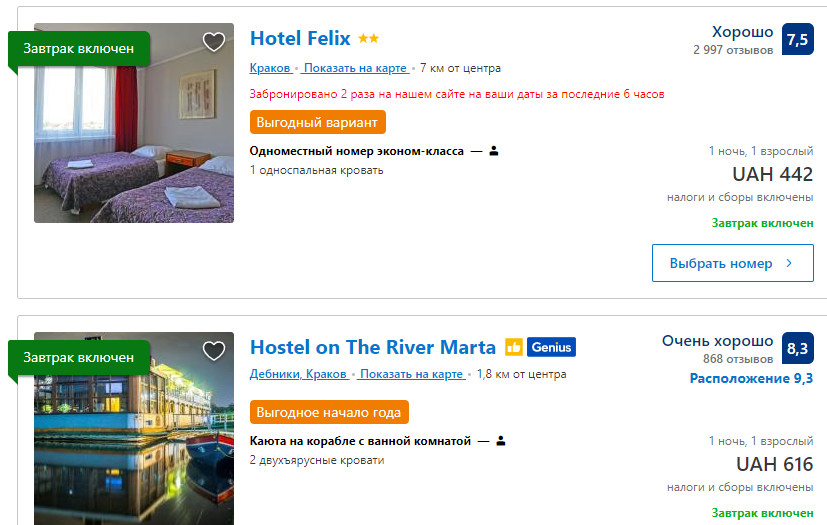Click the 8,3 review score badge
This screenshot has width=827, height=525.
pos(797,349)
